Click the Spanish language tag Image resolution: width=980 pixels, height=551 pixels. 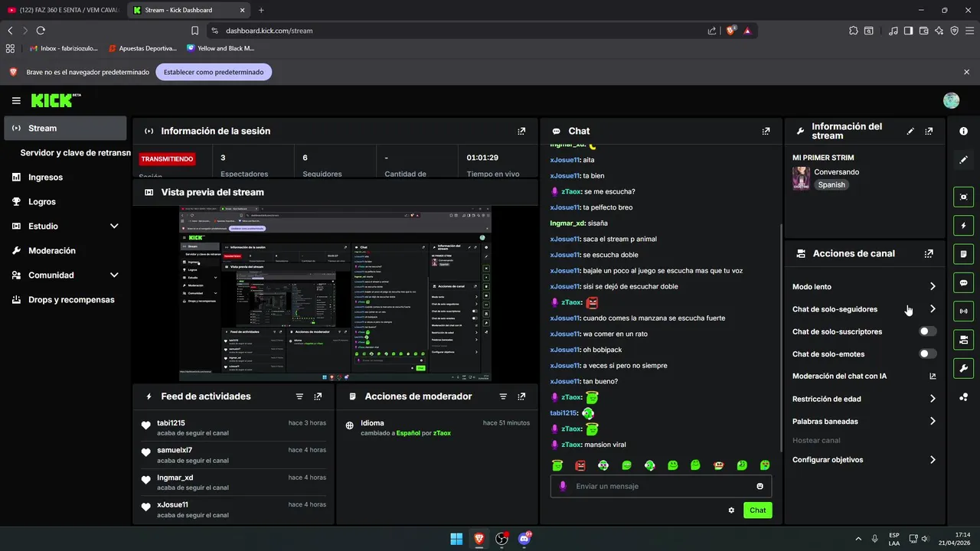click(x=831, y=184)
